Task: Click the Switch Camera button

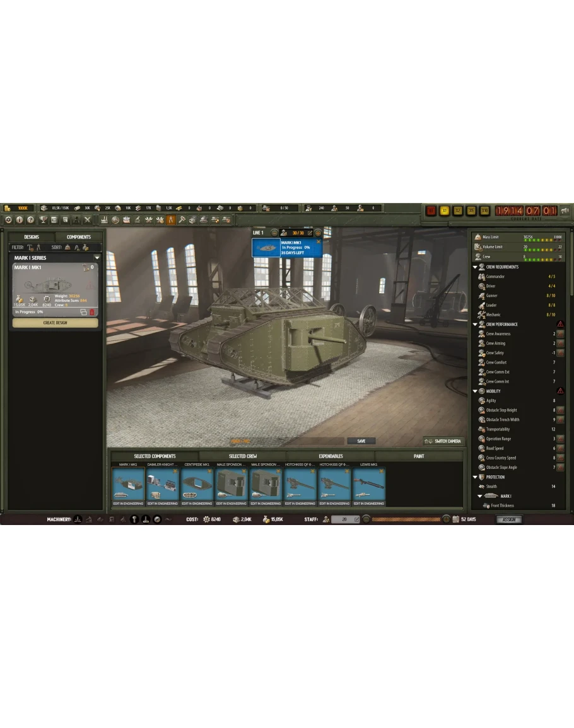Action: tap(443, 441)
